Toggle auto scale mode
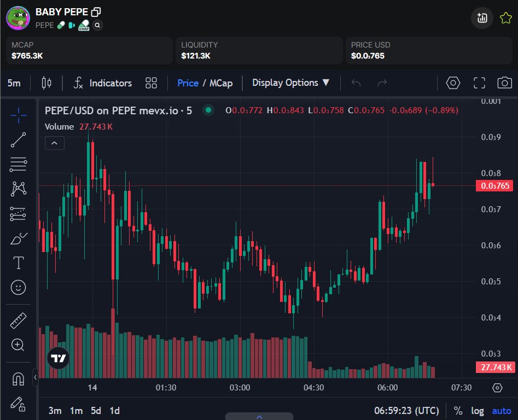 pyautogui.click(x=502, y=411)
